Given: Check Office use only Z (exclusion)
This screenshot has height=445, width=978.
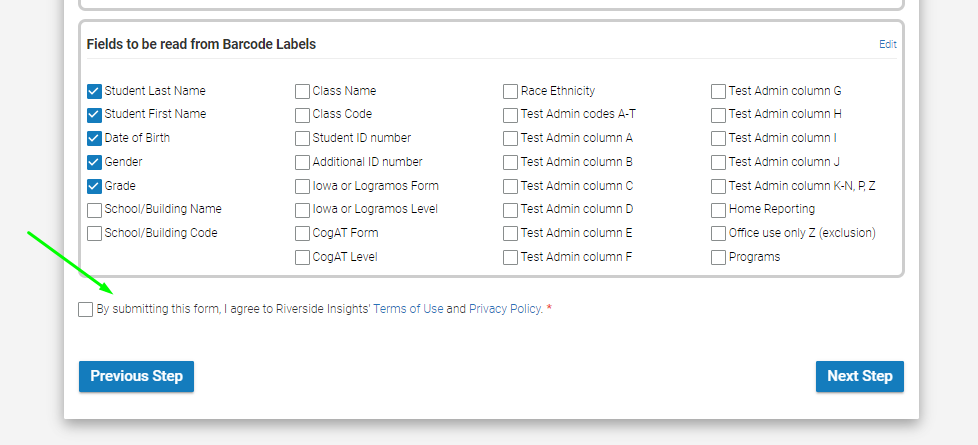Looking at the screenshot, I should click(x=719, y=233).
